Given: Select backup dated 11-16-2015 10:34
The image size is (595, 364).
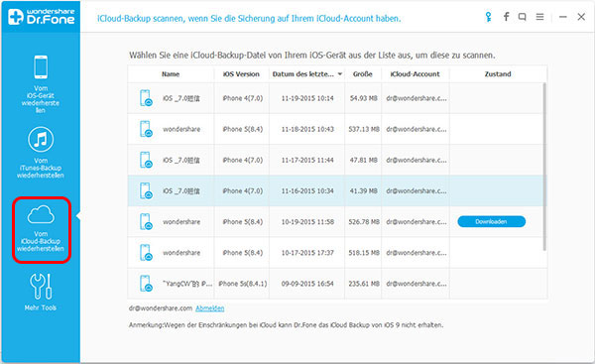Looking at the screenshot, I should (336, 190).
